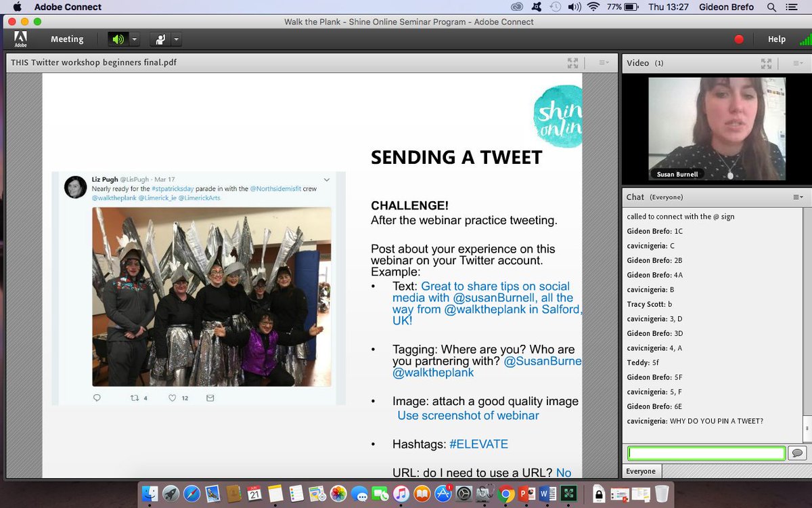The image size is (812, 508).
Task: Open Finder from the Dock
Action: click(151, 493)
